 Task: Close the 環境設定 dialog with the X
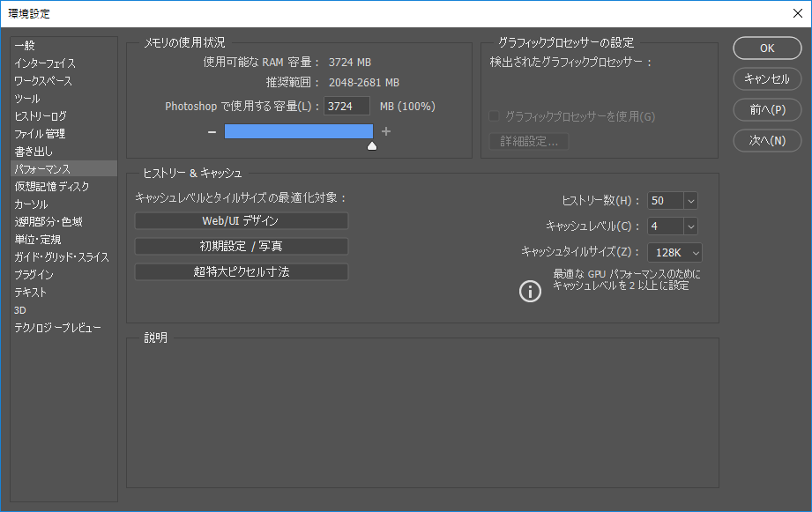coord(798,13)
